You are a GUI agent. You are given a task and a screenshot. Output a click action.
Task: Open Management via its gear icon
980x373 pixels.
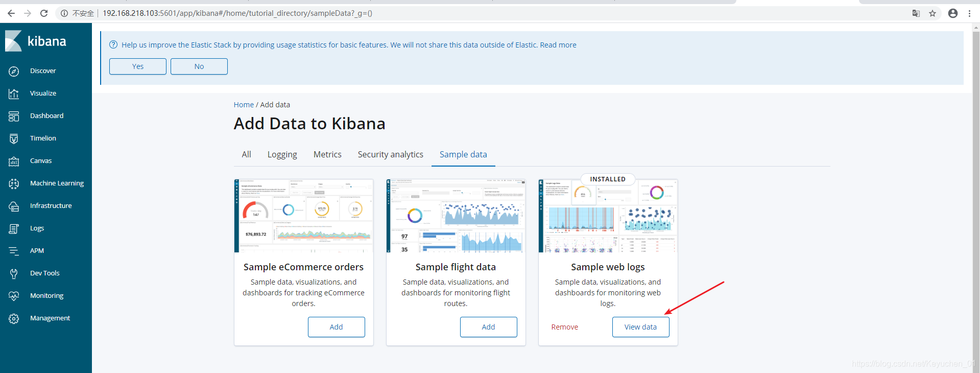[x=14, y=318]
